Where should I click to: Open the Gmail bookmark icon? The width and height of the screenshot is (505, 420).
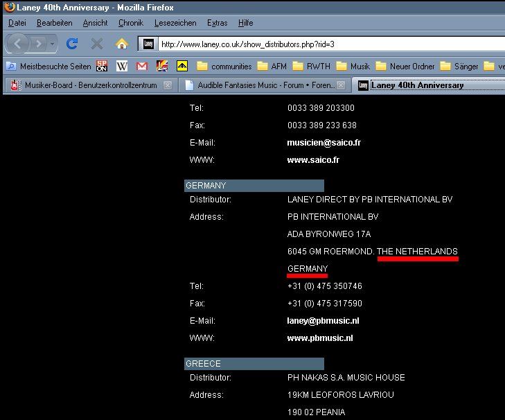tap(142, 66)
